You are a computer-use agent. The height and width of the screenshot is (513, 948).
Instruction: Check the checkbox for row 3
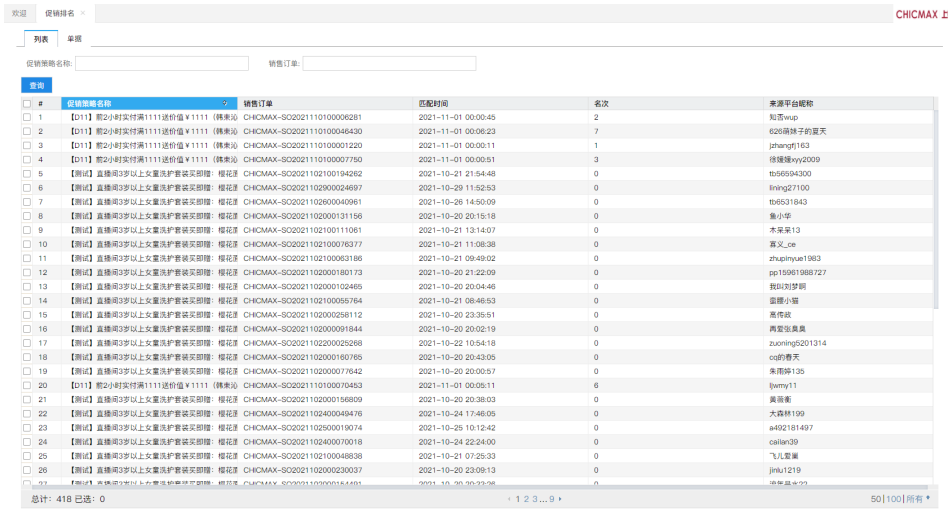(x=27, y=146)
